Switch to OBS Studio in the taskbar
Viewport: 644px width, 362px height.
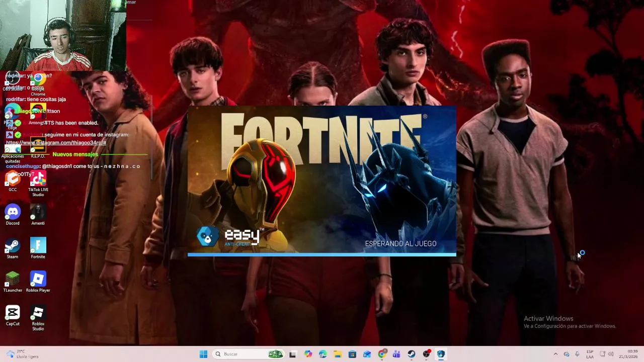click(426, 354)
